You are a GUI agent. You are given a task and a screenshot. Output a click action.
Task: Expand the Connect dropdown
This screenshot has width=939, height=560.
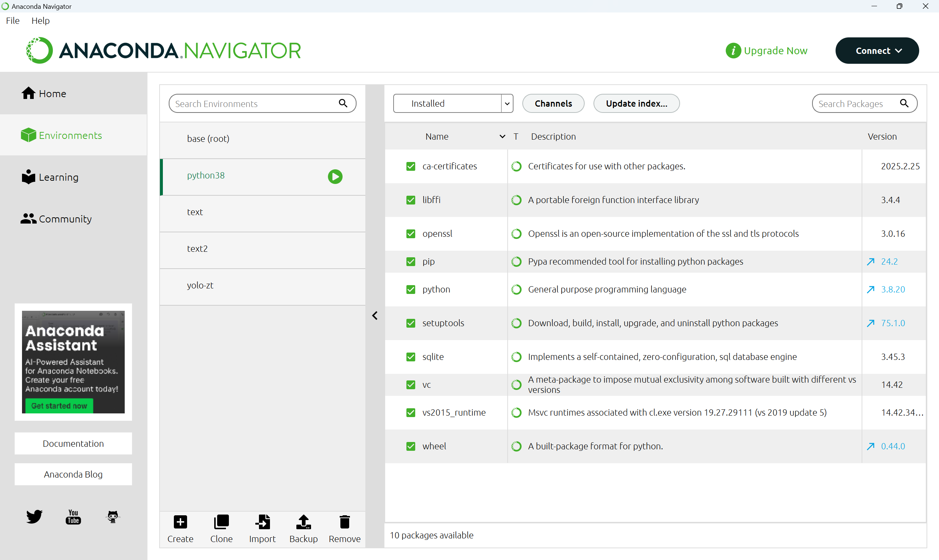click(x=877, y=51)
